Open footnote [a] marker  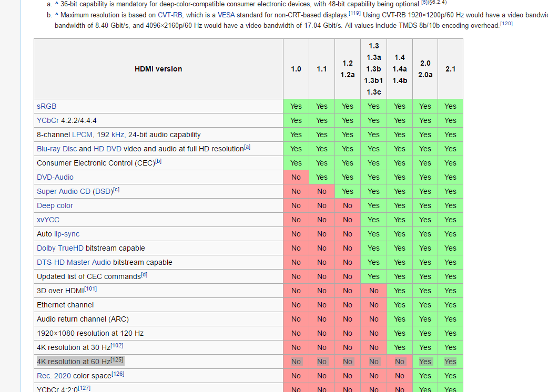(247, 147)
